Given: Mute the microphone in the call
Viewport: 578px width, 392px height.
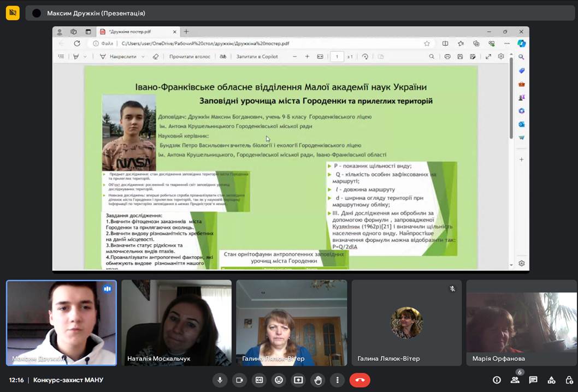Looking at the screenshot, I should 220,380.
